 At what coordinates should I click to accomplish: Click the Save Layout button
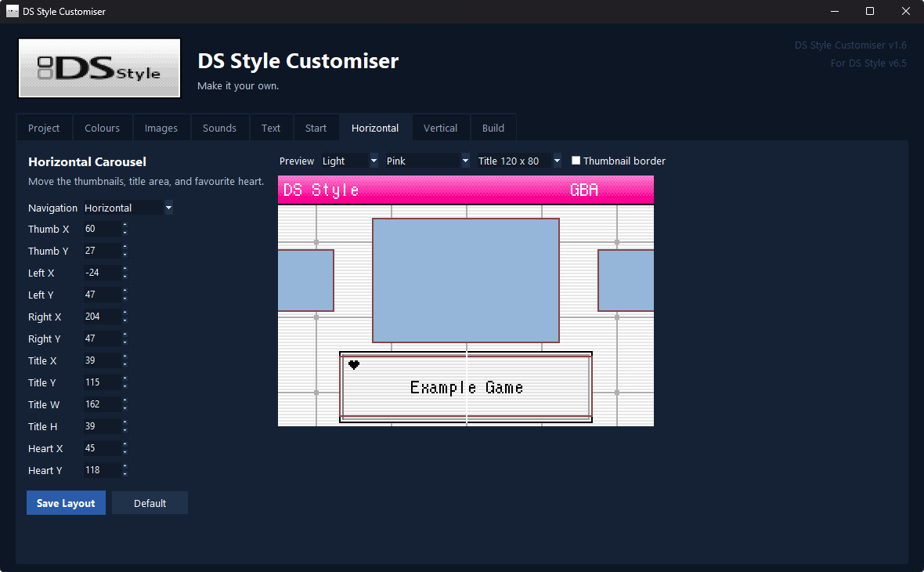pyautogui.click(x=66, y=503)
